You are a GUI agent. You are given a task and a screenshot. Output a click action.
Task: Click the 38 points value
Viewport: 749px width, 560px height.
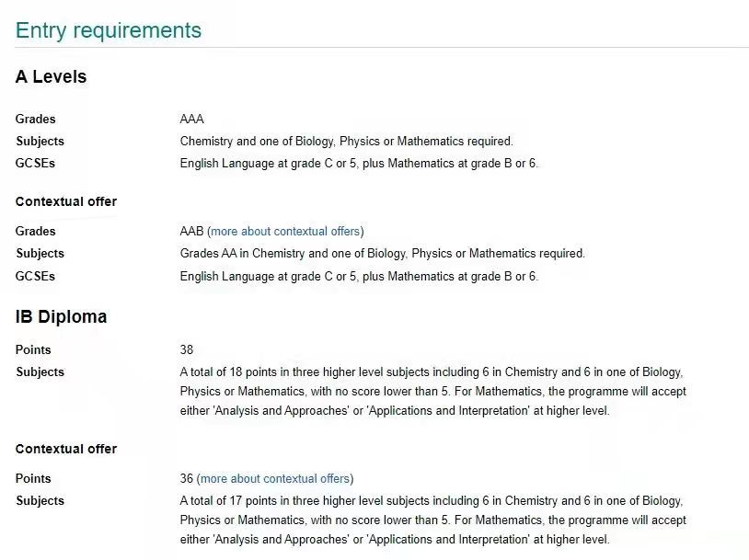[x=187, y=350]
